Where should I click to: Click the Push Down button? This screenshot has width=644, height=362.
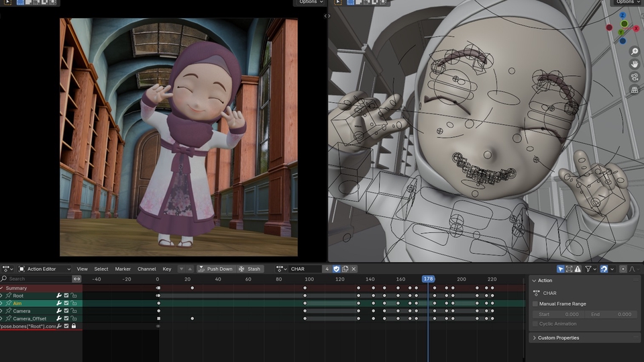216,269
